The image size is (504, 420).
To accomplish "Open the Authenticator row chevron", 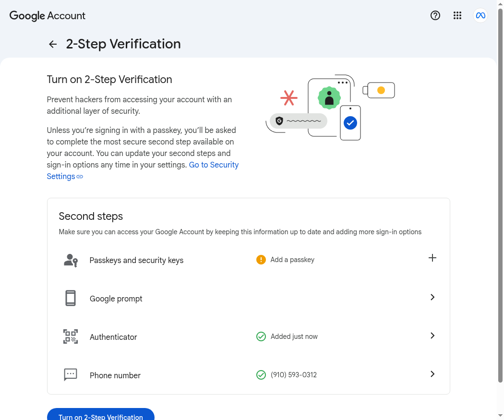I will 432,336.
